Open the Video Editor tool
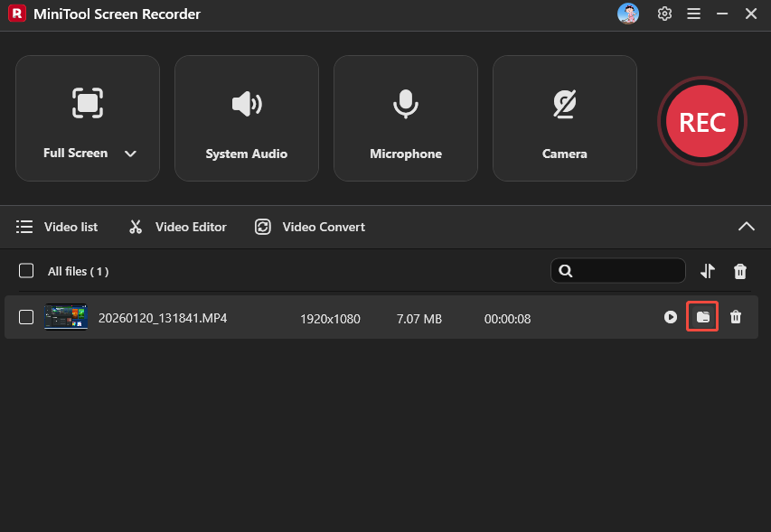Viewport: 771px width, 532px height. tap(176, 227)
